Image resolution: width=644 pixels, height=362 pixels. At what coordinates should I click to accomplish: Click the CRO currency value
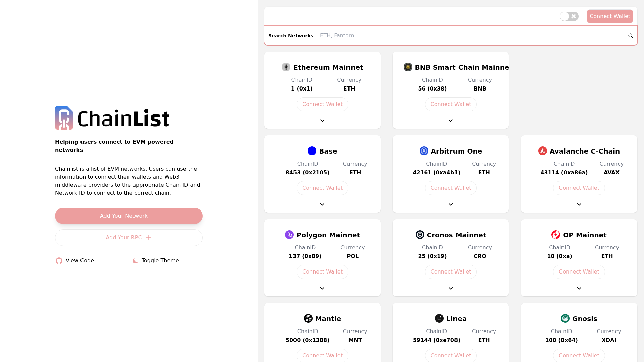click(480, 256)
